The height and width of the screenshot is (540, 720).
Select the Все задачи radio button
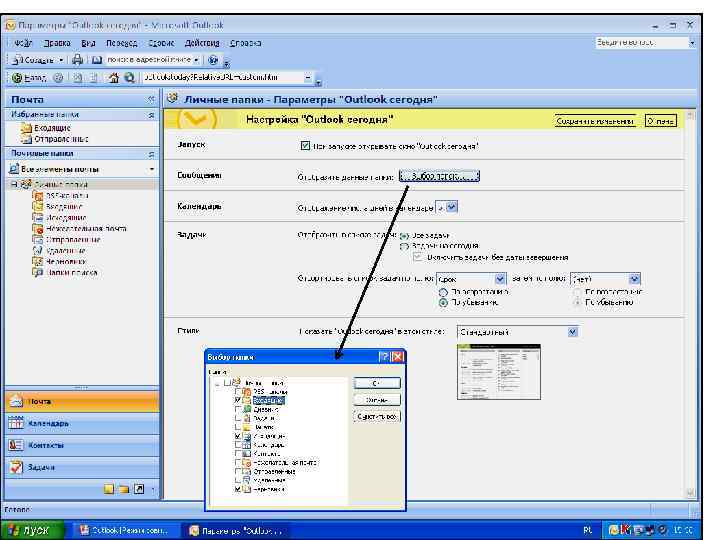click(x=404, y=236)
